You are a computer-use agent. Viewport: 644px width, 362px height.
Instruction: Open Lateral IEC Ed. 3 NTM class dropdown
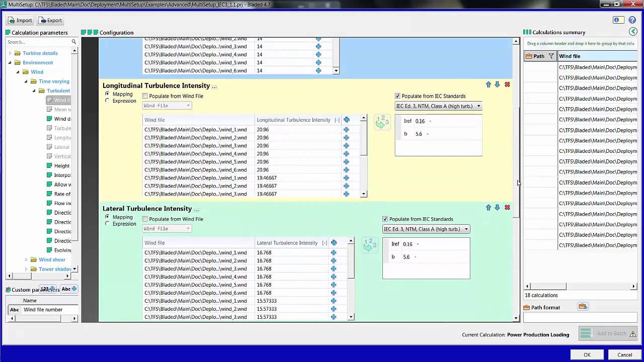[426, 229]
